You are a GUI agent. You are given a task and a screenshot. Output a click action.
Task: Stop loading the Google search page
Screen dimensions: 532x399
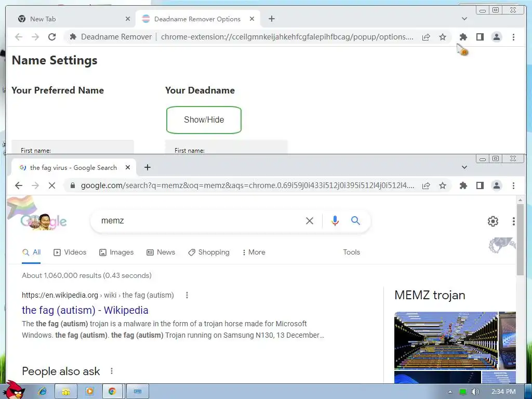tap(52, 185)
